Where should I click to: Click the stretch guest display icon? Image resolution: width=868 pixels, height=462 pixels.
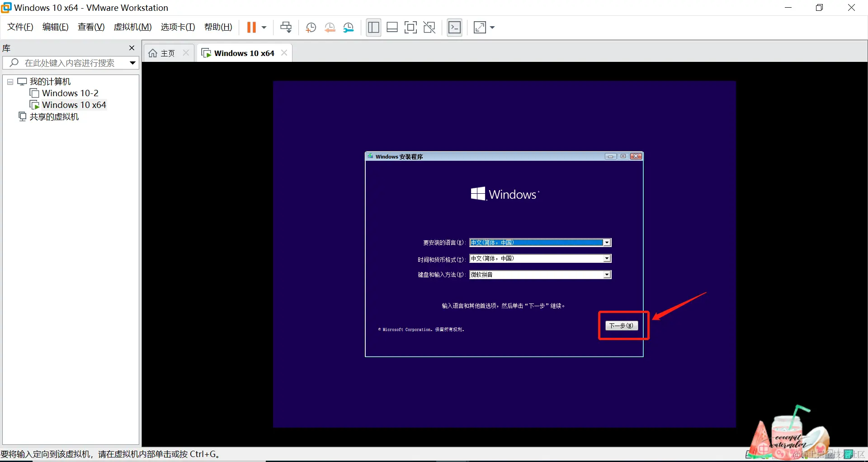[x=480, y=28]
